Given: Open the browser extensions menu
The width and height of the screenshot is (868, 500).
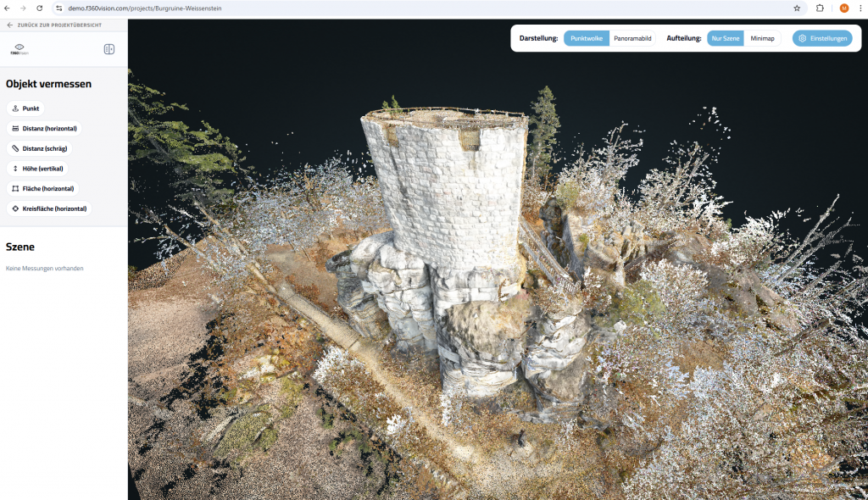Looking at the screenshot, I should coord(820,8).
